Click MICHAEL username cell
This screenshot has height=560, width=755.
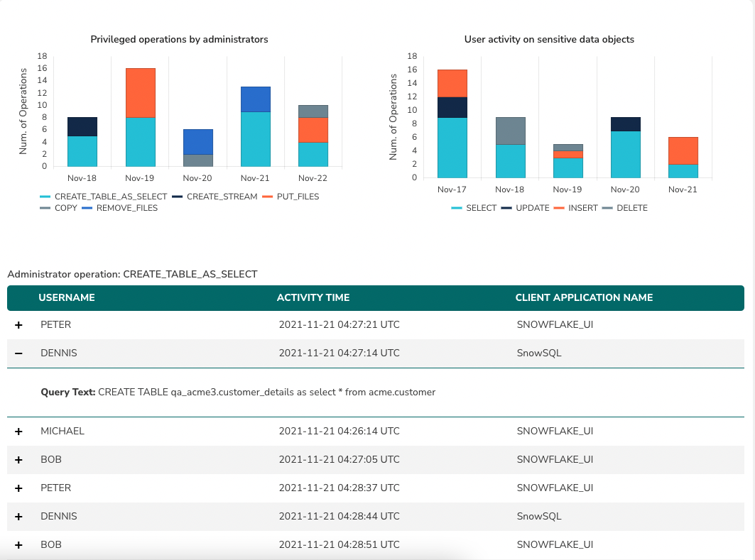(x=62, y=431)
